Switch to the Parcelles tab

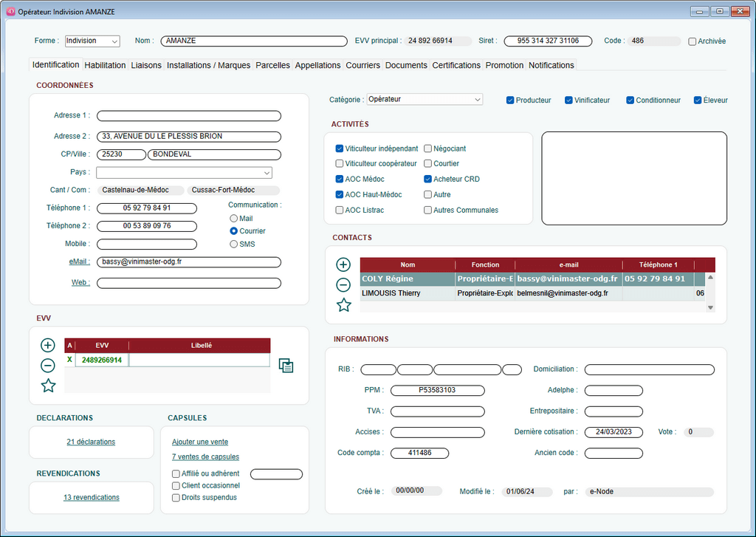272,65
